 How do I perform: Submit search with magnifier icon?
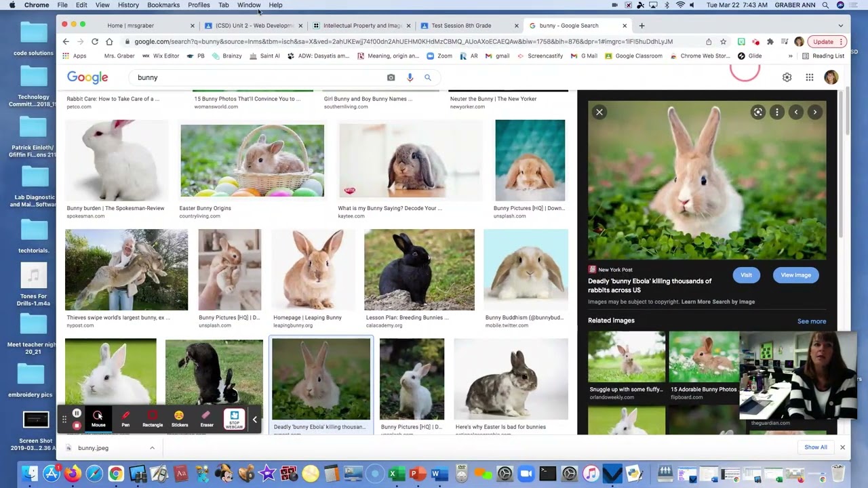click(x=428, y=77)
